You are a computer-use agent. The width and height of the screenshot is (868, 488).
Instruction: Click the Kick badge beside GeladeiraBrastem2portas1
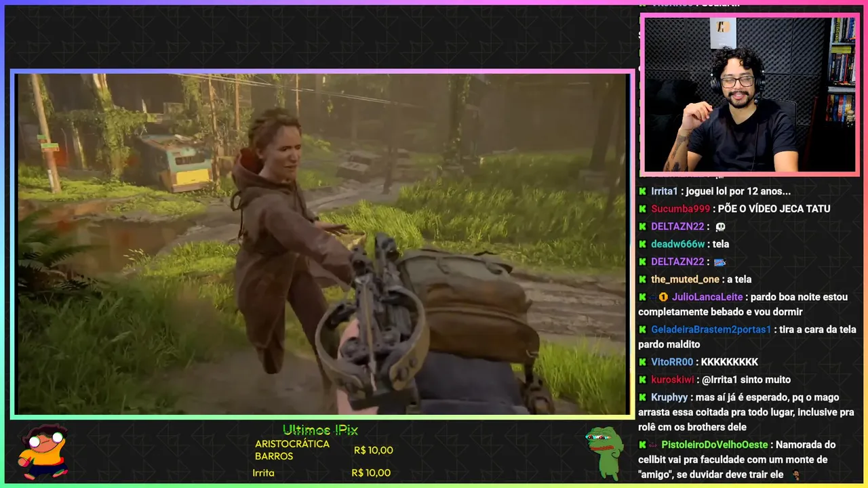pyautogui.click(x=642, y=329)
